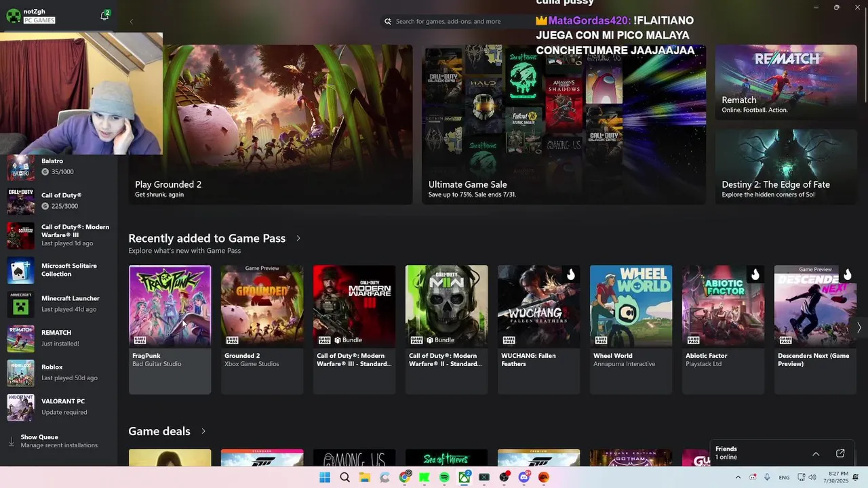868x488 pixels.
Task: Select the Grounded 2 game card
Action: [x=262, y=329]
